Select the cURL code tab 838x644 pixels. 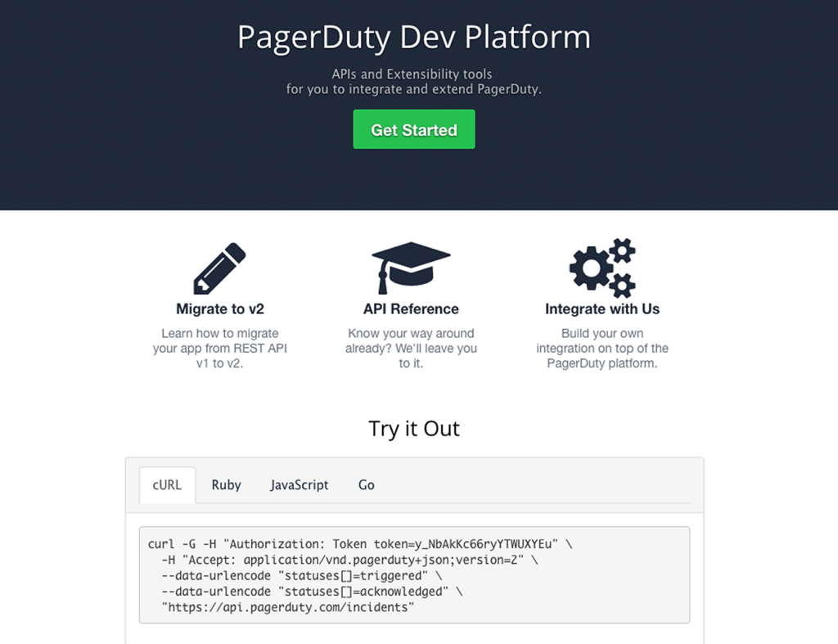[167, 484]
